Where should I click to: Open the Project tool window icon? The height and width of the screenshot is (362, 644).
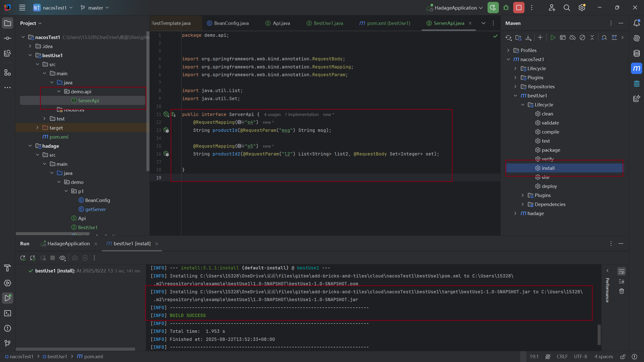click(8, 23)
